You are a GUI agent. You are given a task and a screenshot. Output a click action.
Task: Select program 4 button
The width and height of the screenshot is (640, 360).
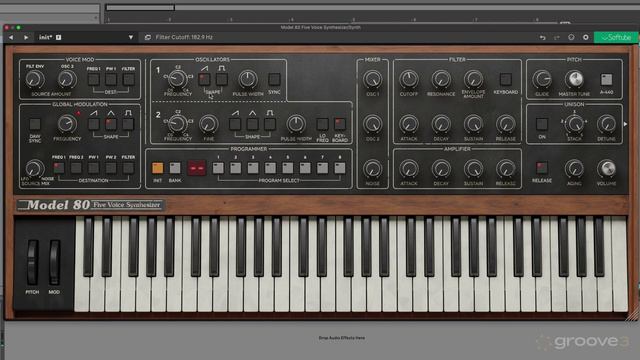[270, 168]
